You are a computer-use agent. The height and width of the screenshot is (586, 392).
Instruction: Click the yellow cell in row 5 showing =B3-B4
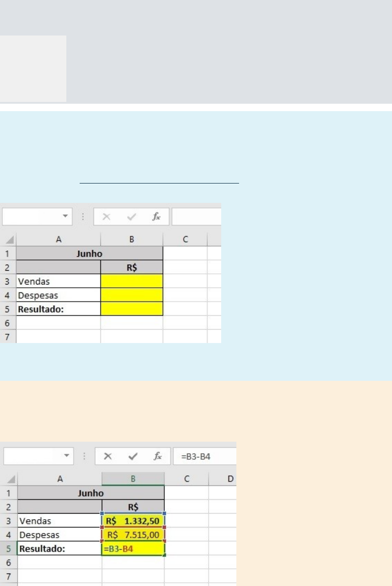point(133,549)
